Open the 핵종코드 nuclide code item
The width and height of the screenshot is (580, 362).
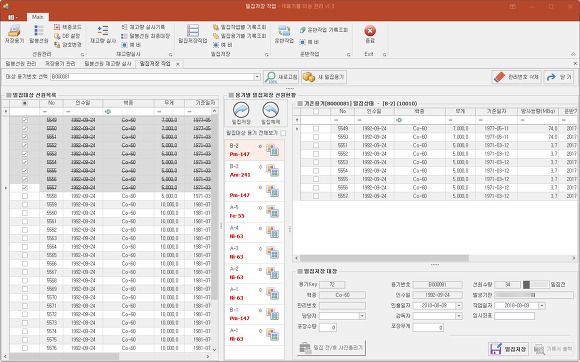coord(67,27)
